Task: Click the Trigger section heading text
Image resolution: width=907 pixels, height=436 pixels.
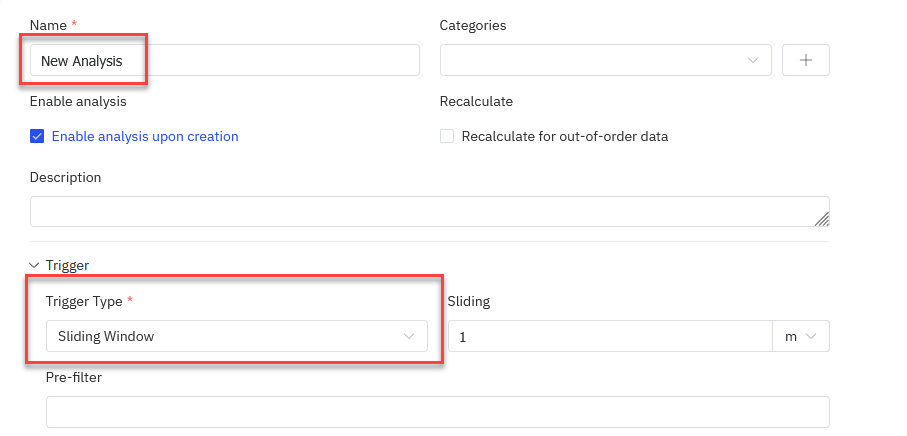Action: (x=67, y=266)
